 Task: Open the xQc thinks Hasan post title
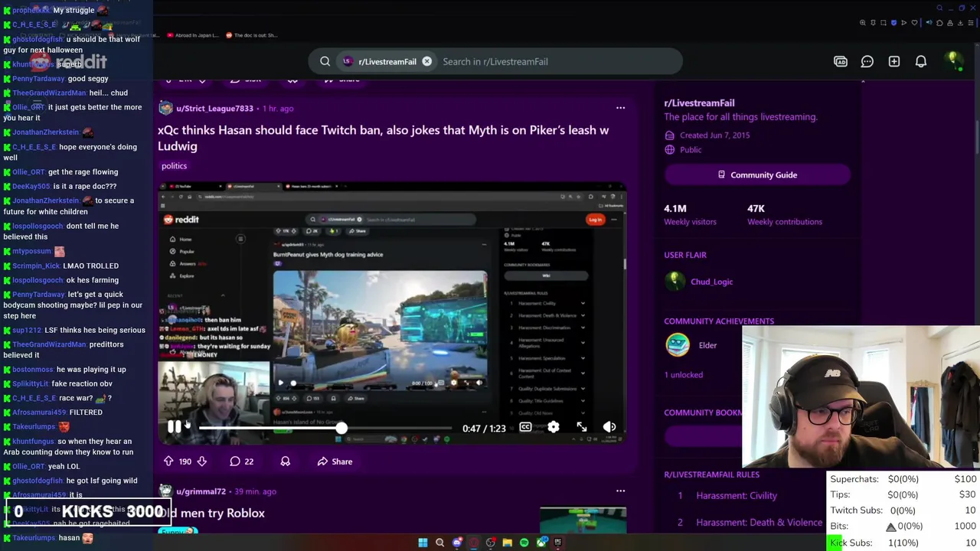[383, 138]
